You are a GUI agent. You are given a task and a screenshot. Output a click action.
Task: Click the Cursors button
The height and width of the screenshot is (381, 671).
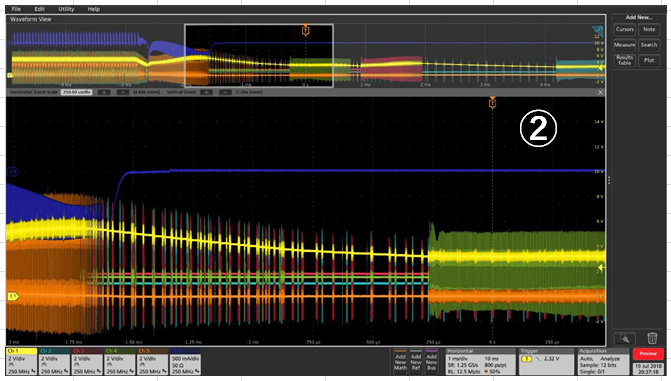625,30
